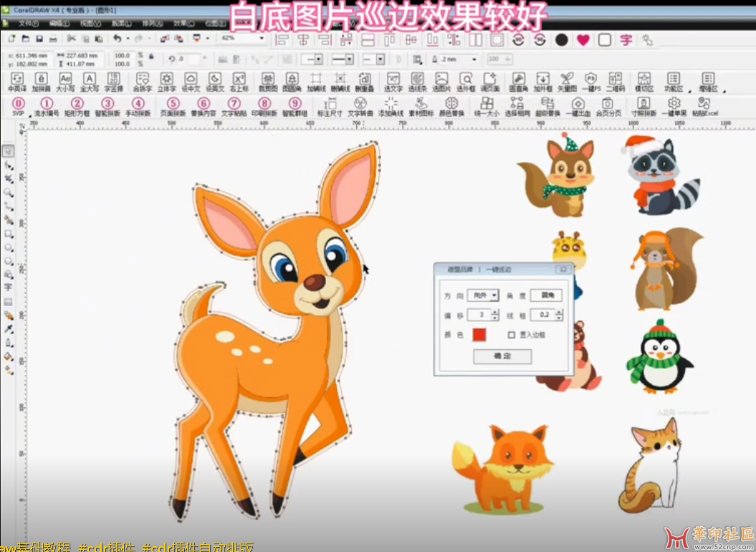This screenshot has height=552, width=756.
Task: Click the 选文字 select text icon
Action: (x=393, y=82)
